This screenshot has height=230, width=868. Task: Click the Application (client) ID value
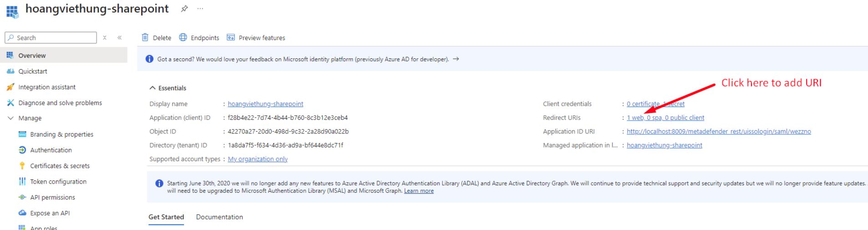pos(288,118)
